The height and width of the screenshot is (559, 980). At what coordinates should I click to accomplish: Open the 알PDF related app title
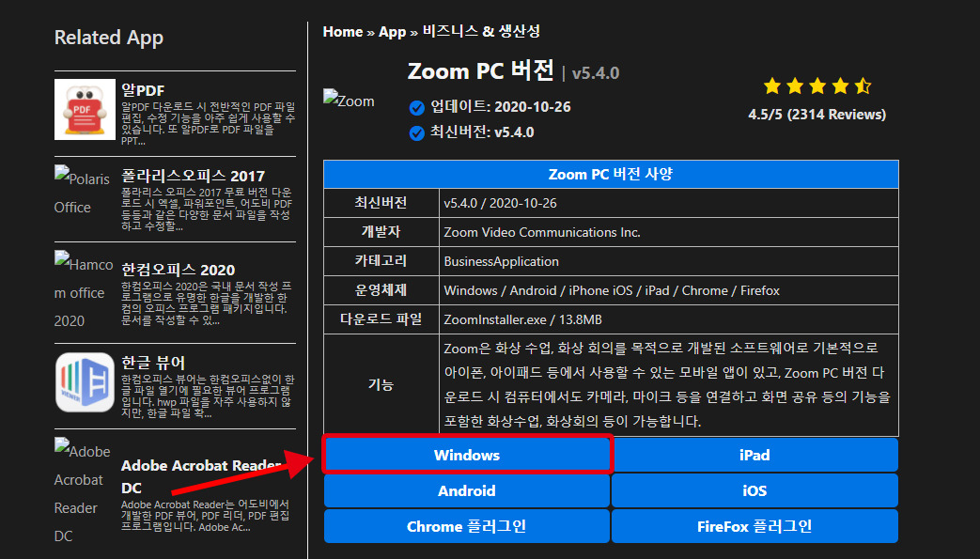[x=143, y=91]
